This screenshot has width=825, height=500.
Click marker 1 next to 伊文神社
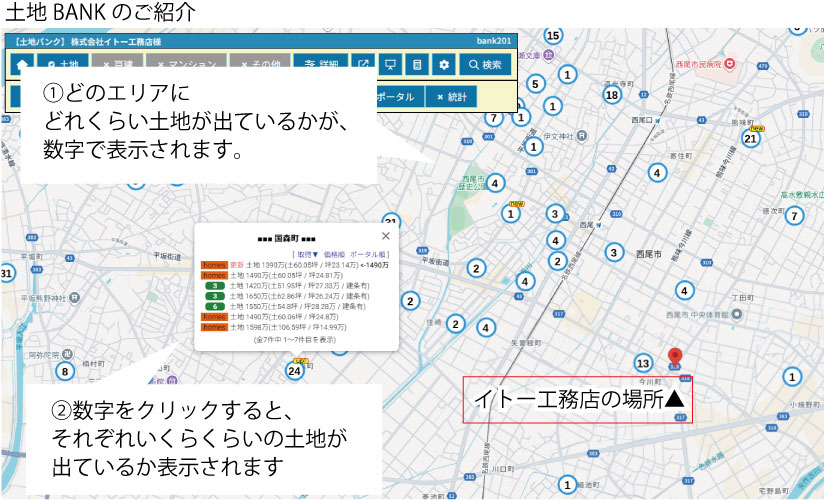(x=534, y=146)
